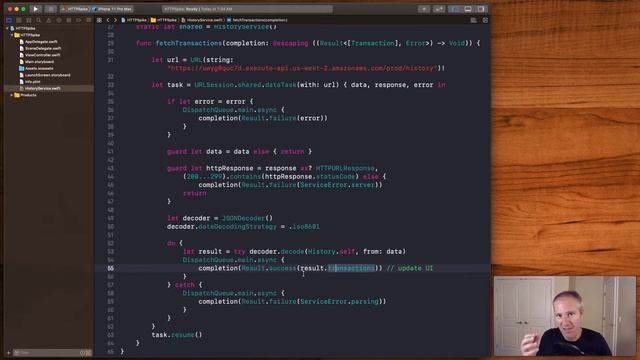Viewport: 640px width, 360px height.
Task: Click 'ServiceError.server' text
Action: [x=338, y=185]
